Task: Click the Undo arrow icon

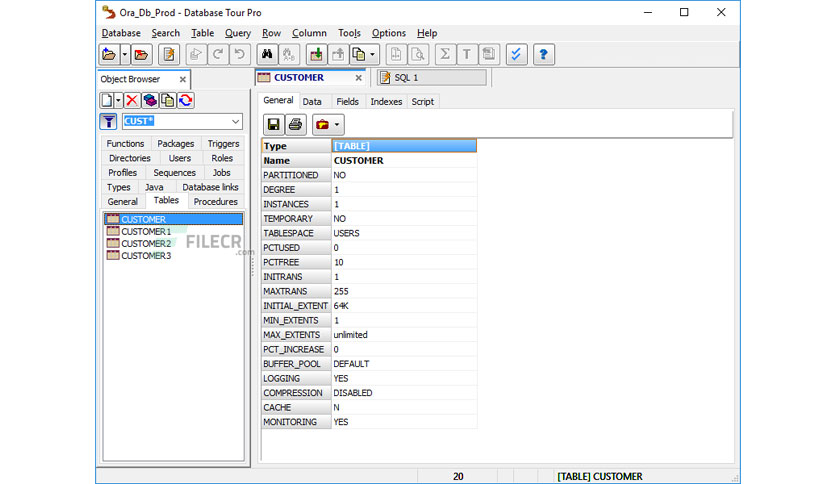Action: [239, 54]
